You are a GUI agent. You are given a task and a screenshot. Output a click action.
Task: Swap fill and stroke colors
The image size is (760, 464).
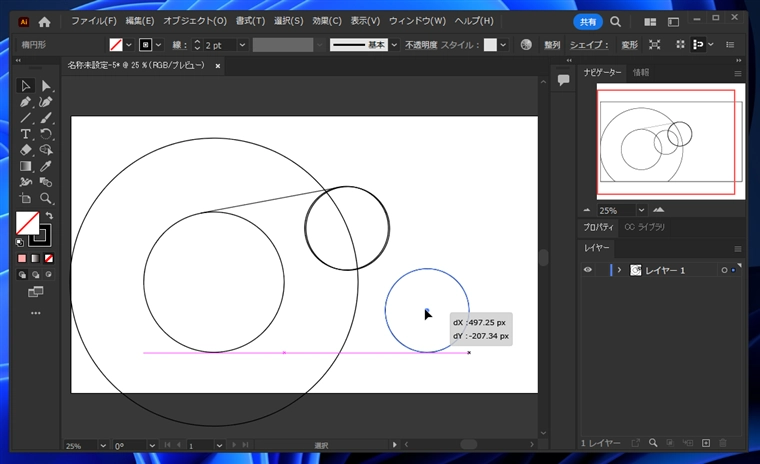[x=49, y=215]
